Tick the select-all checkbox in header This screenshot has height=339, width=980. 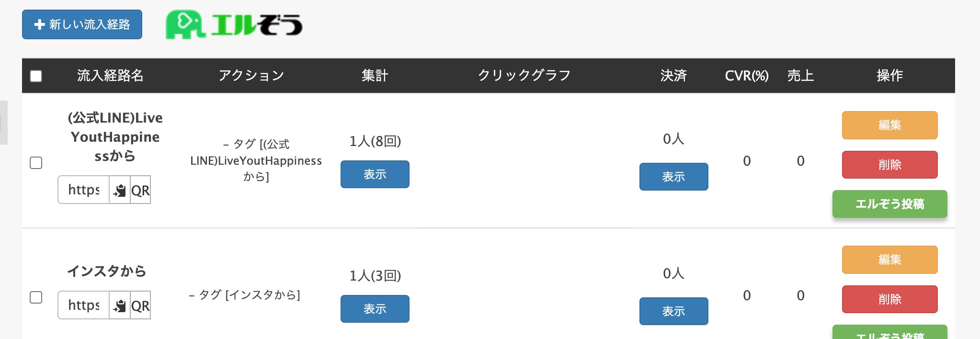point(36,76)
